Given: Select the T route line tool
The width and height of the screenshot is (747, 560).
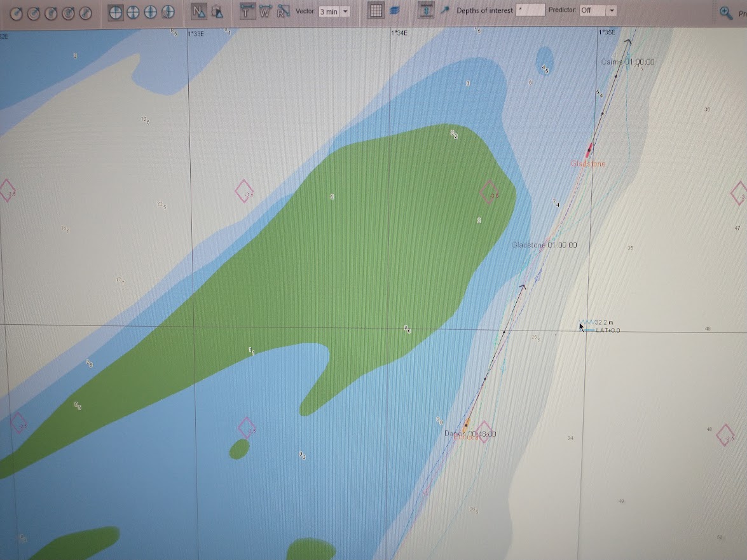Looking at the screenshot, I should (x=247, y=11).
